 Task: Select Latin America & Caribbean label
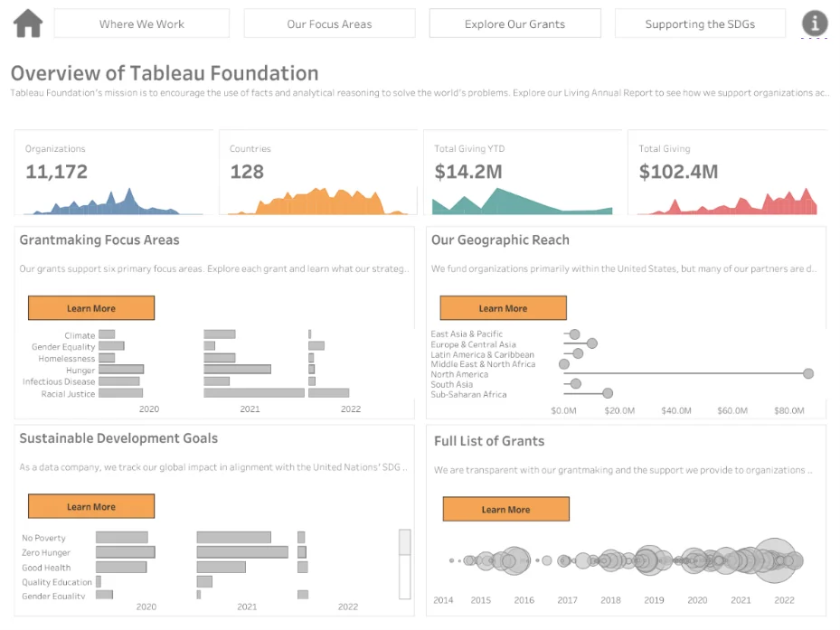(482, 354)
